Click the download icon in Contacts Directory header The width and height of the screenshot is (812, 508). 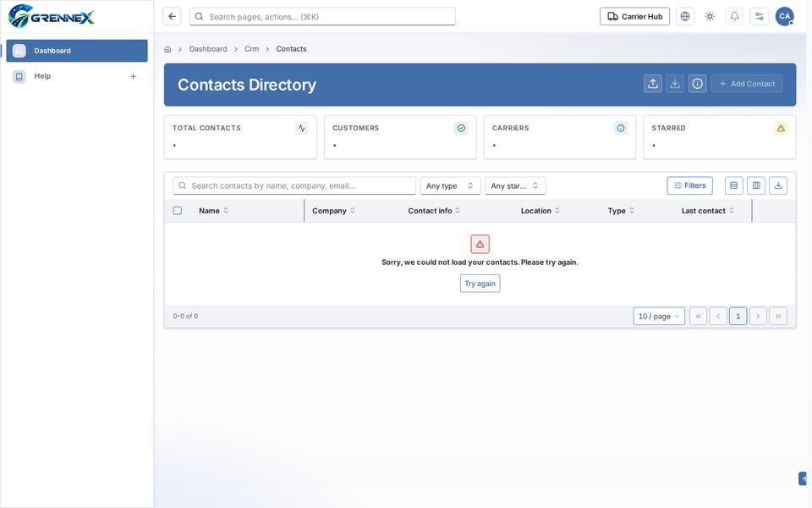(x=675, y=84)
